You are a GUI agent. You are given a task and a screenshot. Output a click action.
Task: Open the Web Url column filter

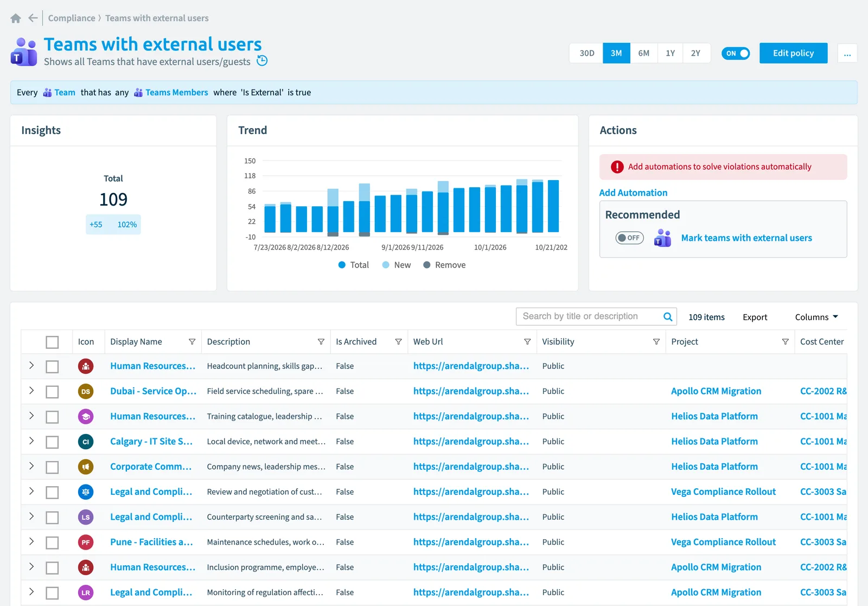pos(527,342)
